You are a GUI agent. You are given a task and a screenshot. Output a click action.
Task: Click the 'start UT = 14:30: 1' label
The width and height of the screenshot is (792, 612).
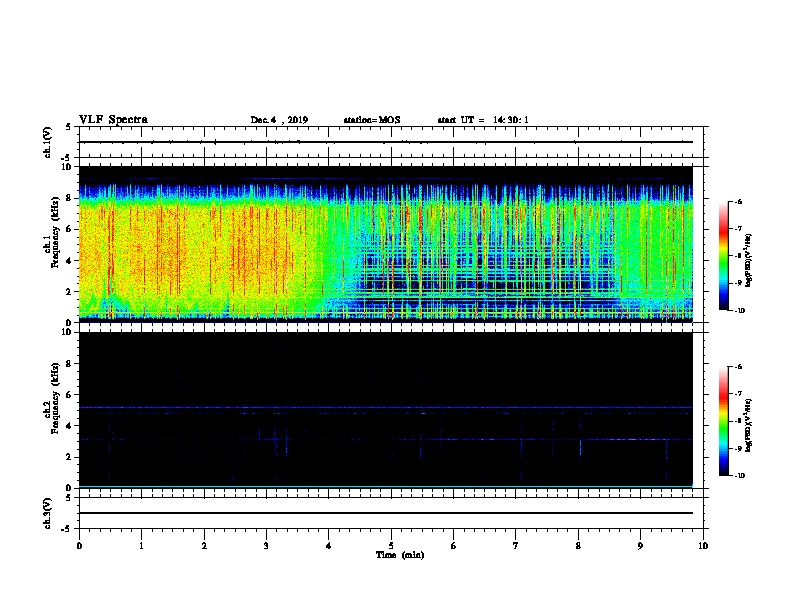[483, 120]
